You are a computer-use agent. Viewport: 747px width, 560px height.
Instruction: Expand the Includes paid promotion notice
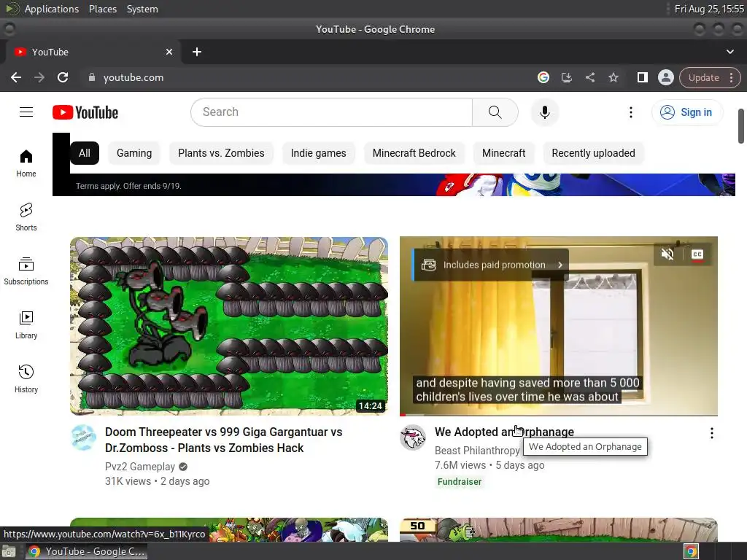click(491, 265)
